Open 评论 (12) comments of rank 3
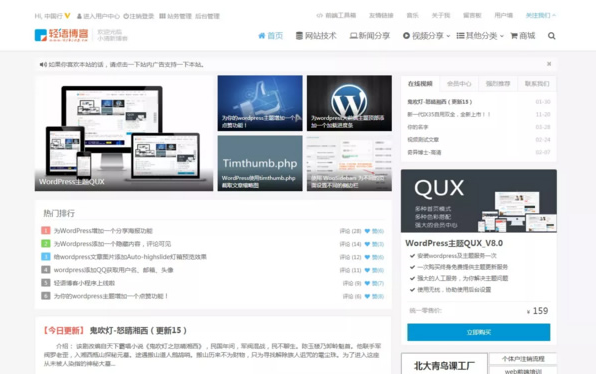Screen dimensions: 596x374 [x=350, y=257]
